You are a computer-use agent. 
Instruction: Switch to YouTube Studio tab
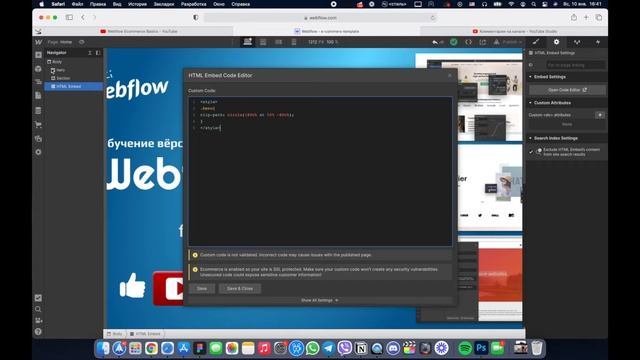514,31
